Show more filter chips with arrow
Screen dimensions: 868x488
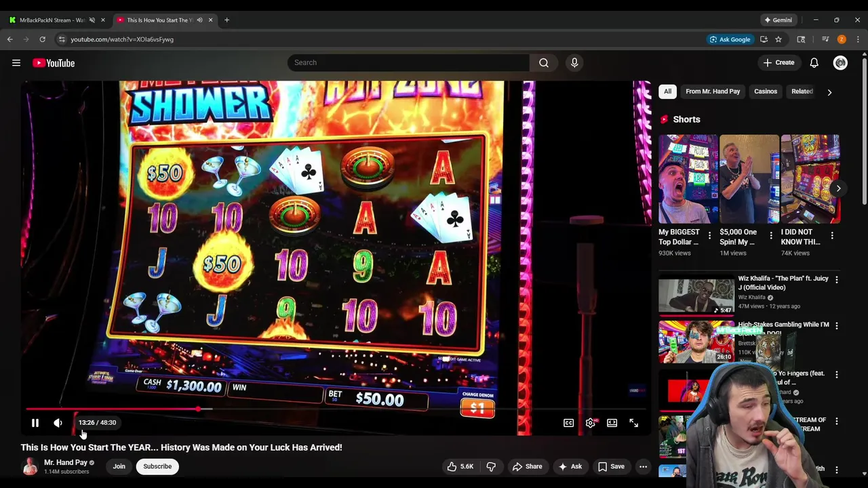(829, 92)
